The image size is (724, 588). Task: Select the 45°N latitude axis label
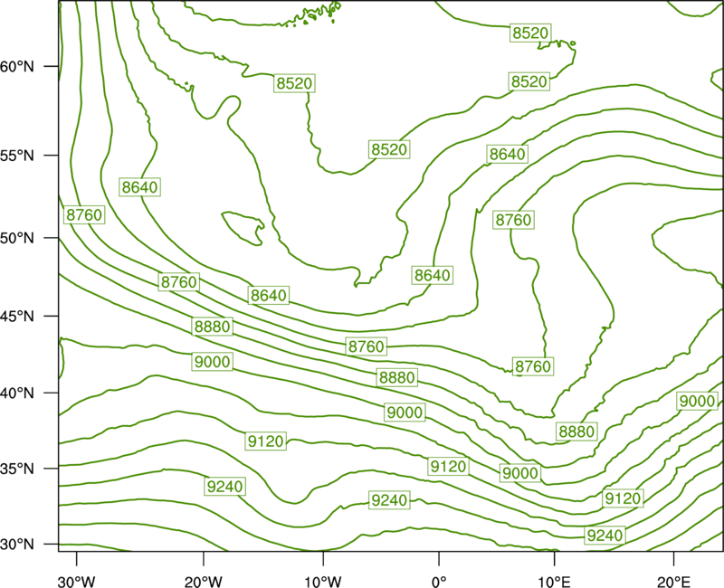tap(17, 316)
